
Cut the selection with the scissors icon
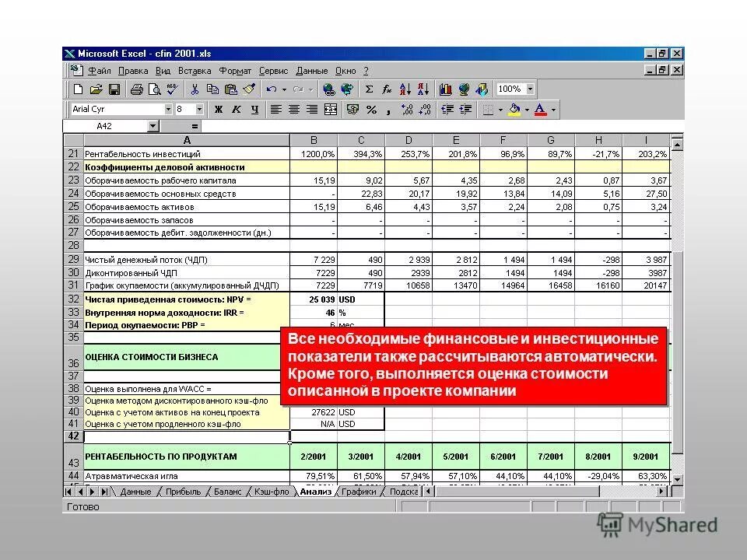pos(195,89)
